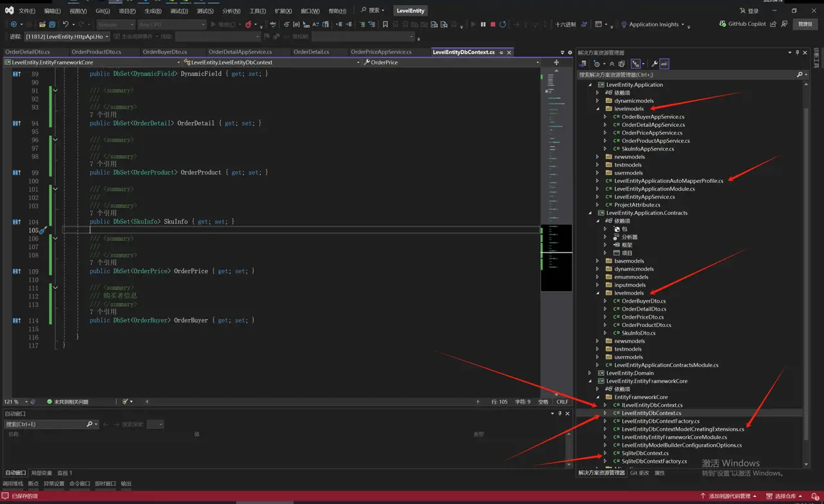Screen dimensions: 824x504
Task: Click show all files icon in Solution Explorer
Action: point(621,64)
